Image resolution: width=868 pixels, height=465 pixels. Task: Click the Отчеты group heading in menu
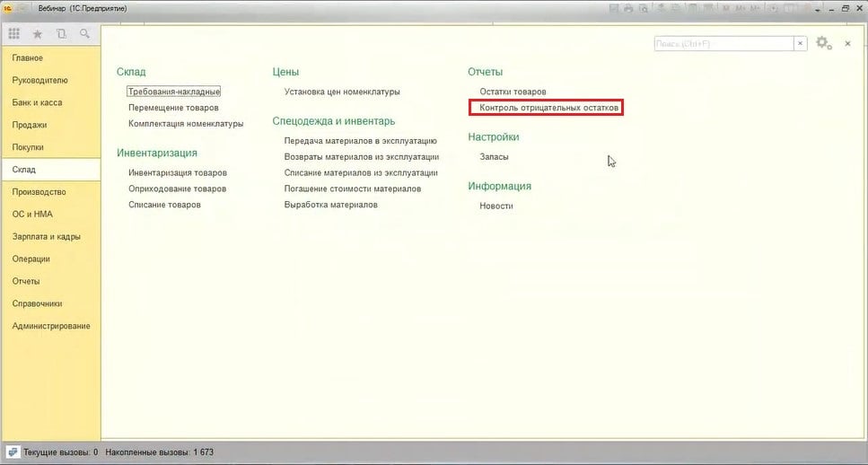485,72
